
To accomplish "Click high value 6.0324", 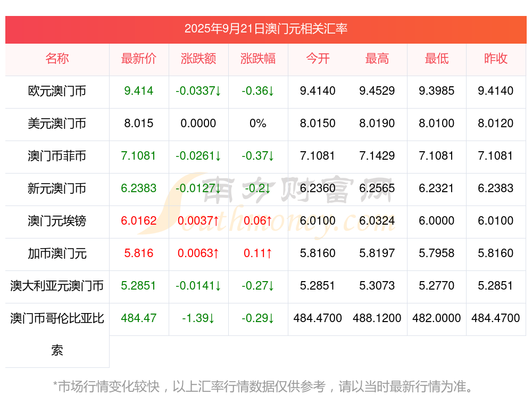I will pos(377,221).
